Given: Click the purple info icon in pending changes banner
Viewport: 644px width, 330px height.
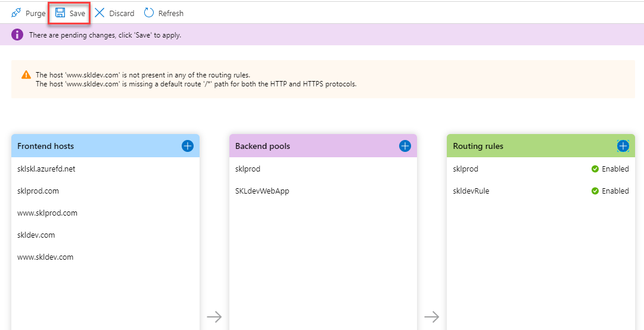Looking at the screenshot, I should pos(17,35).
